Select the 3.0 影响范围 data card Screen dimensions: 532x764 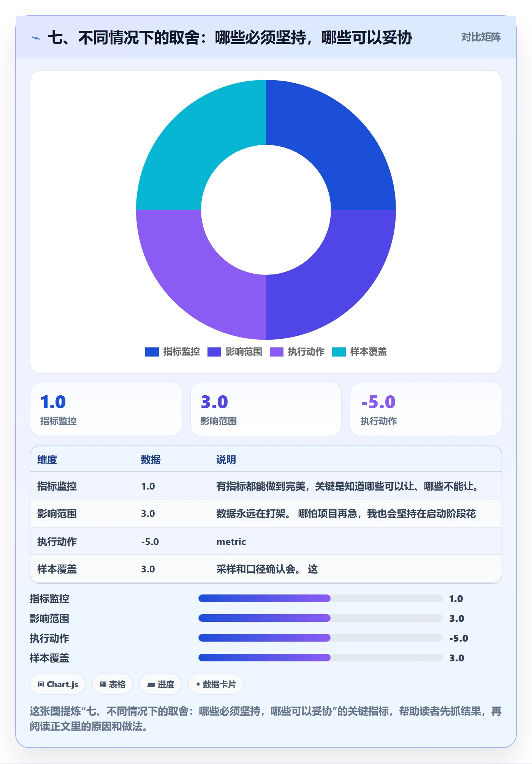(266, 409)
